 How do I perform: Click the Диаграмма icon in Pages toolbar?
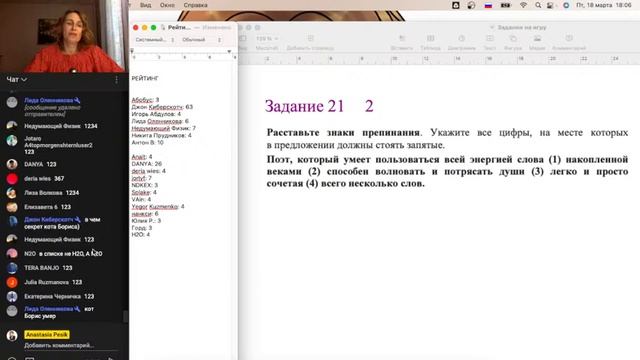[461, 38]
